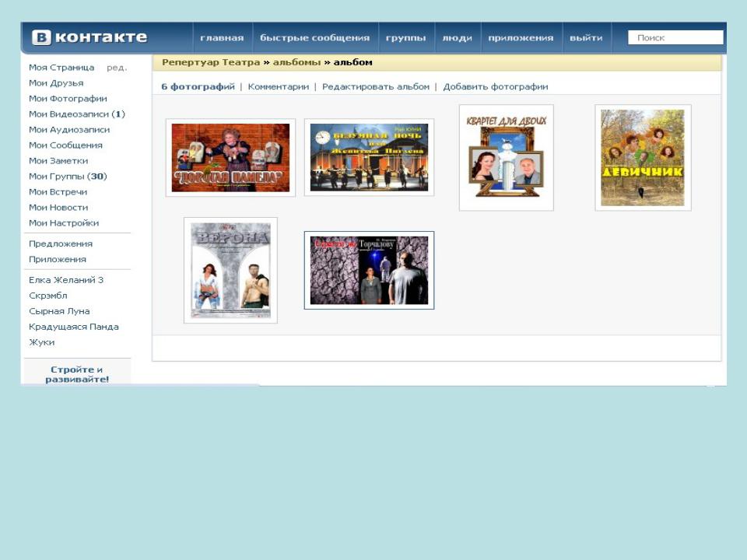Open the главная menu item
Image resolution: width=747 pixels, height=560 pixels.
[222, 37]
